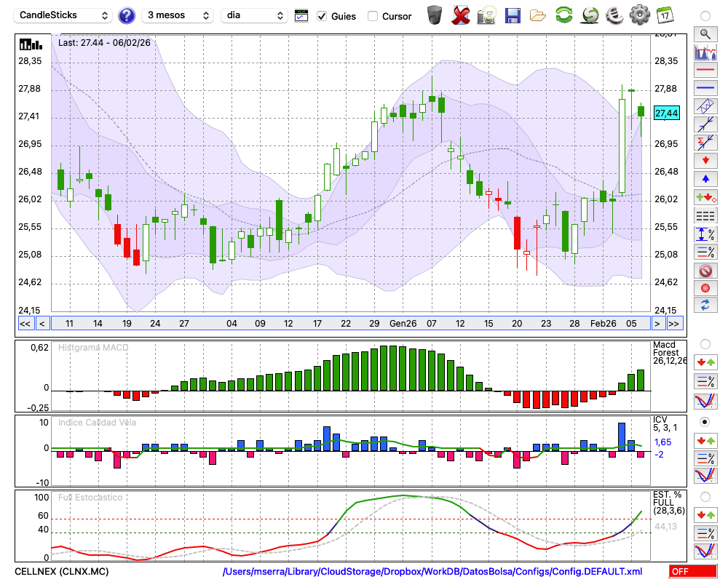The image size is (728, 582).
Task: Select the radio button above the magnifier tool
Action: 705,16
